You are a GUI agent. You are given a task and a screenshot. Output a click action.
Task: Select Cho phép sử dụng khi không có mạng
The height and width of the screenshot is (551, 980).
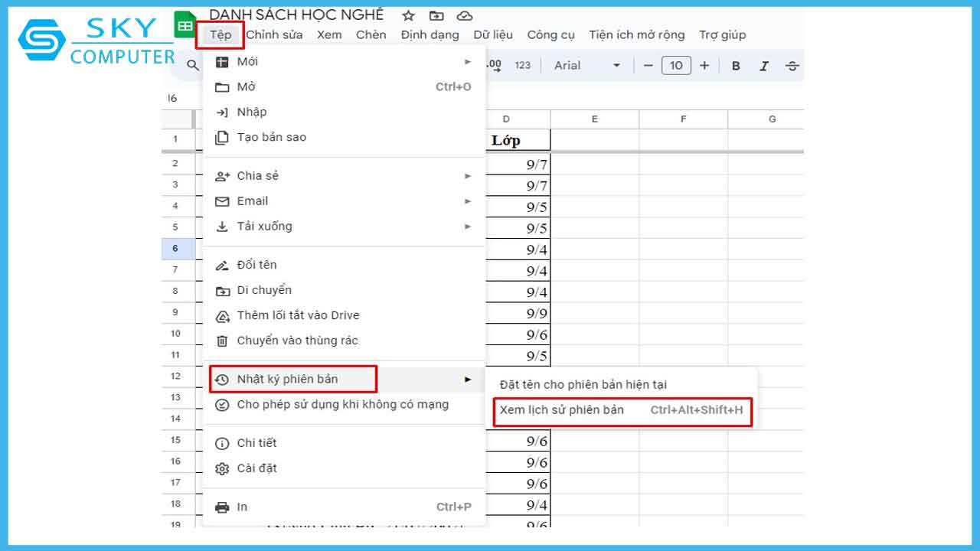[x=345, y=404]
